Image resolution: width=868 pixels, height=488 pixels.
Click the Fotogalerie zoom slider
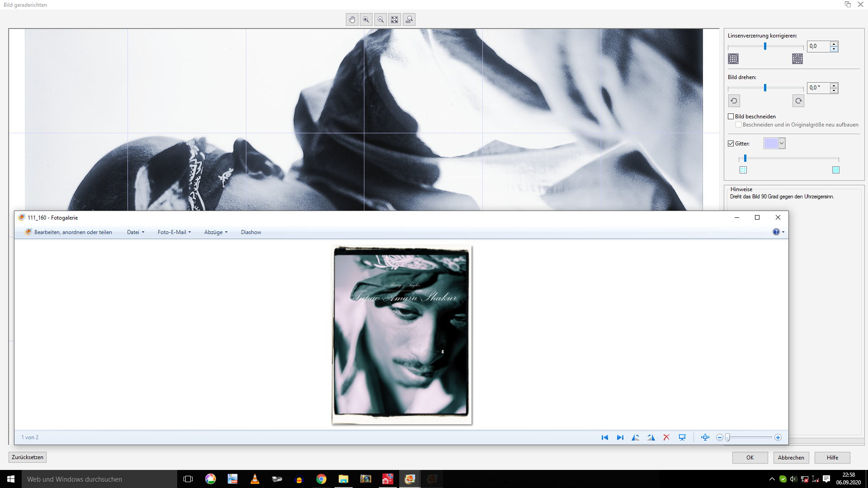(749, 437)
